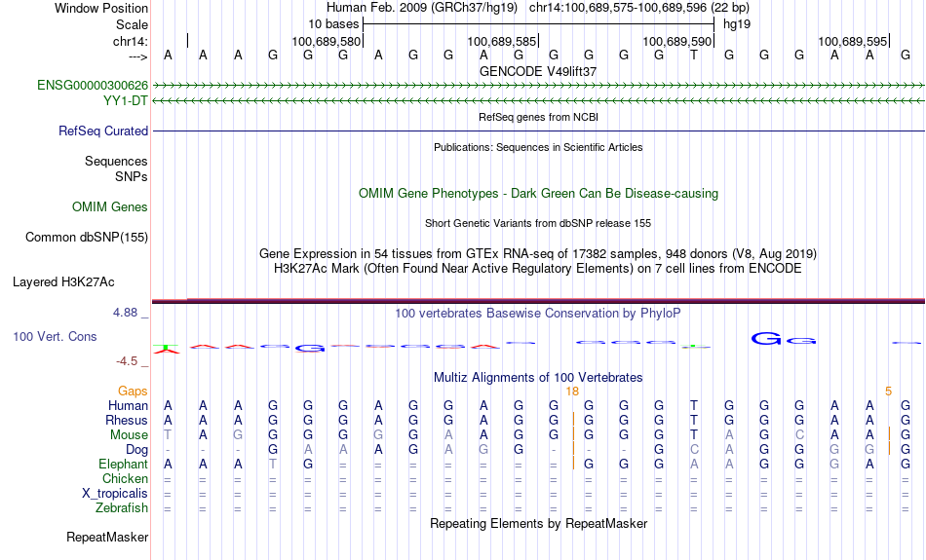Click 100 vertebrates Basewise Conservation by PhyloP
Image resolution: width=926 pixels, height=560 pixels.
click(538, 314)
